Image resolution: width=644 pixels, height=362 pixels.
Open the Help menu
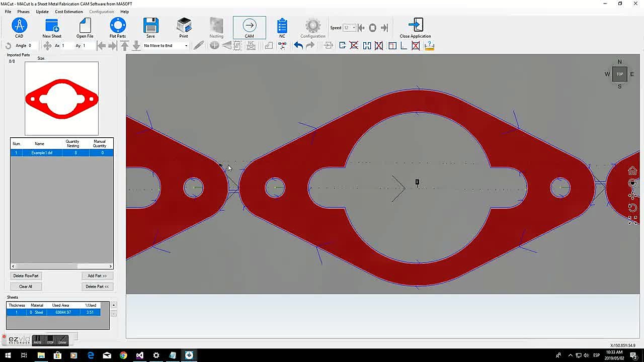pos(124,12)
